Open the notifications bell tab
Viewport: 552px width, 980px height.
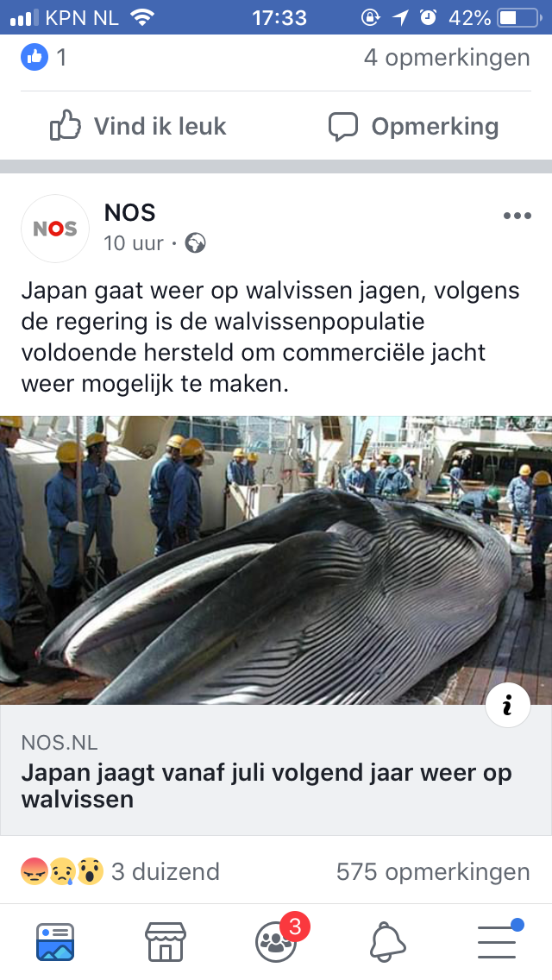pos(387,941)
